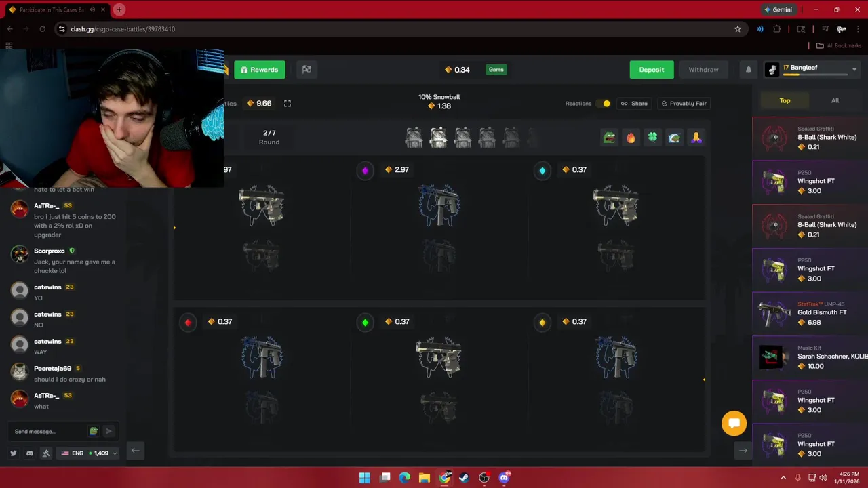Click the send message arrow button
This screenshot has width=868, height=488.
point(108,431)
